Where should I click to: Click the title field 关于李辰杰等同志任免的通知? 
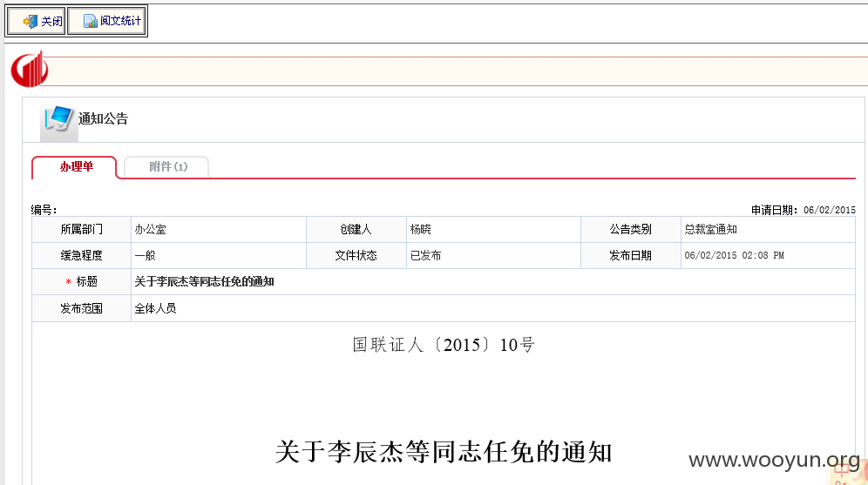204,281
